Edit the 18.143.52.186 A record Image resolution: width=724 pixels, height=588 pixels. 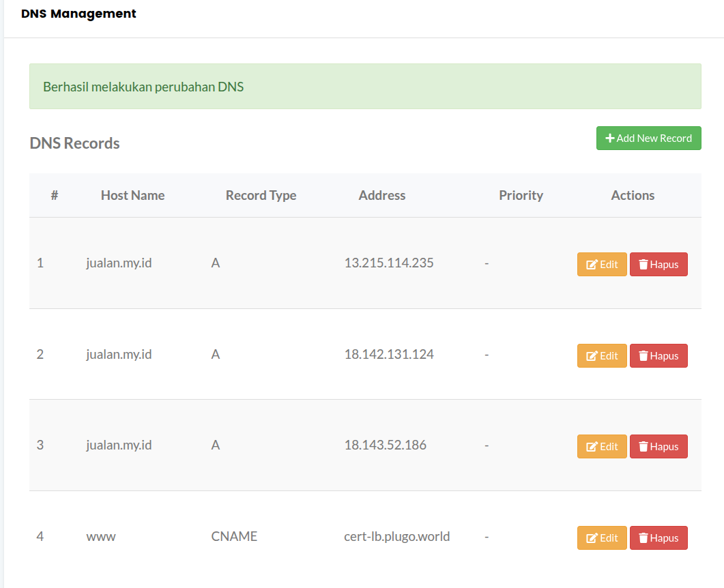[x=602, y=446]
